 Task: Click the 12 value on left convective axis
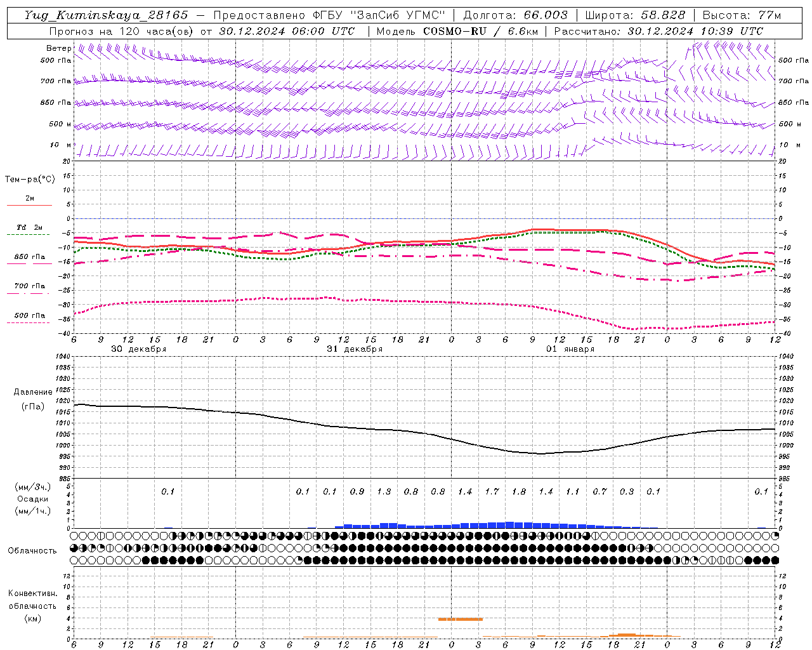[x=68, y=576]
